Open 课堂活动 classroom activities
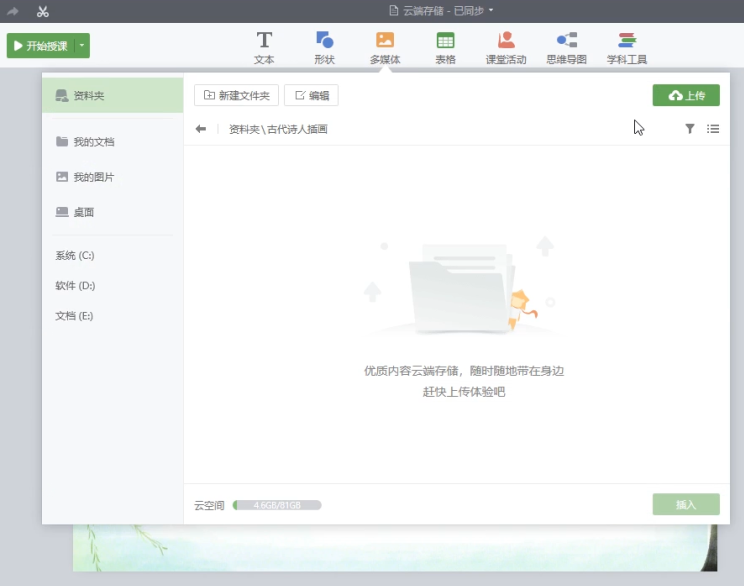 click(x=506, y=47)
